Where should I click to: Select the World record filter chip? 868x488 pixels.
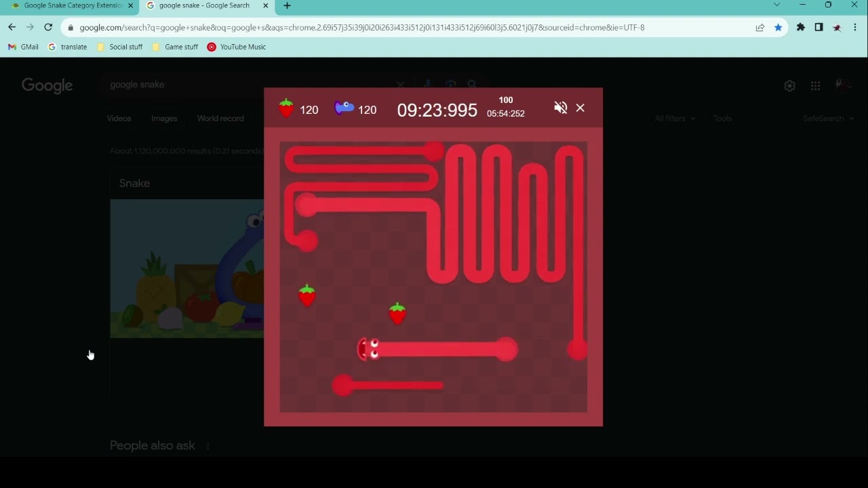(x=220, y=119)
